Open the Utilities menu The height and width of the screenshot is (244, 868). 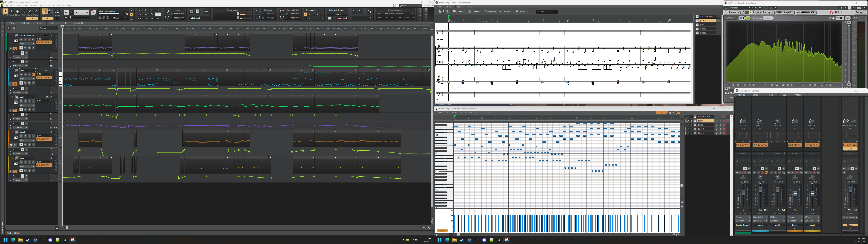pyautogui.click(x=52, y=5)
